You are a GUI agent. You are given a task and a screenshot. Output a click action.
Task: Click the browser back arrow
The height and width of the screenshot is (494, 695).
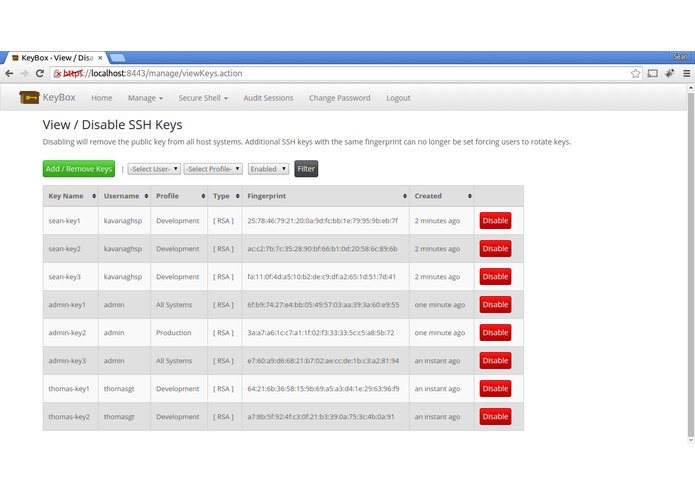[x=9, y=74]
